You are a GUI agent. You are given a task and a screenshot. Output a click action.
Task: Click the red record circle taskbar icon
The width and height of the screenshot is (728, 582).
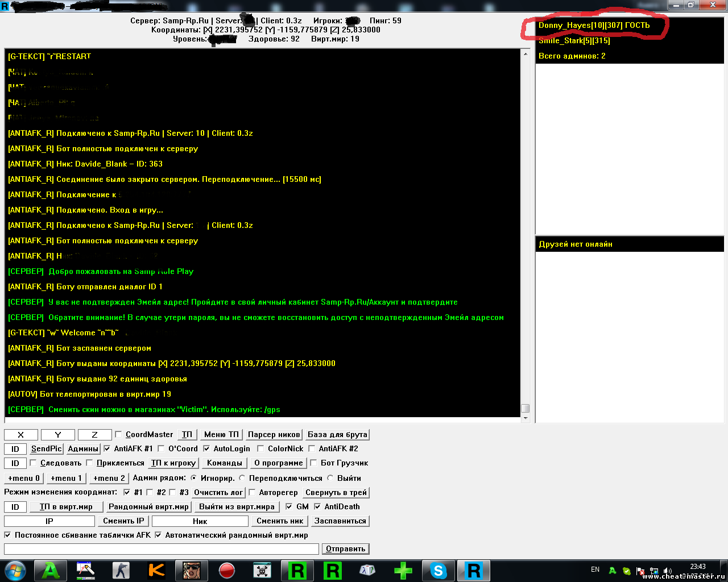(227, 570)
